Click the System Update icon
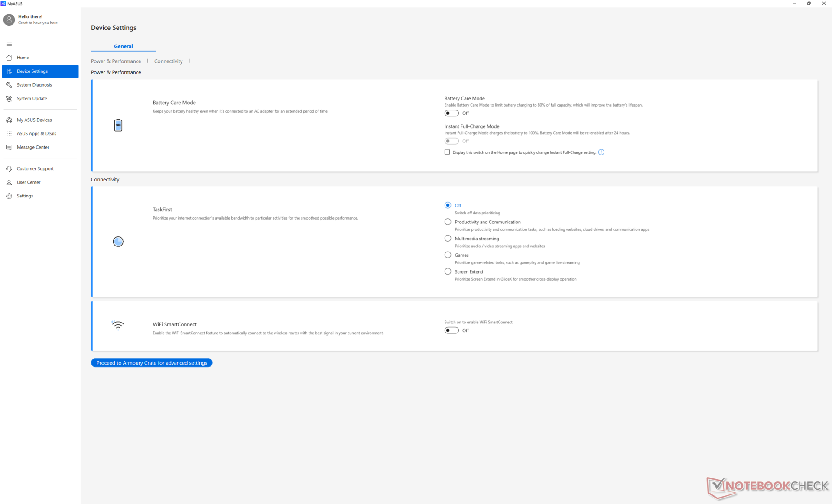Viewport: 832px width, 504px height. 9,99
